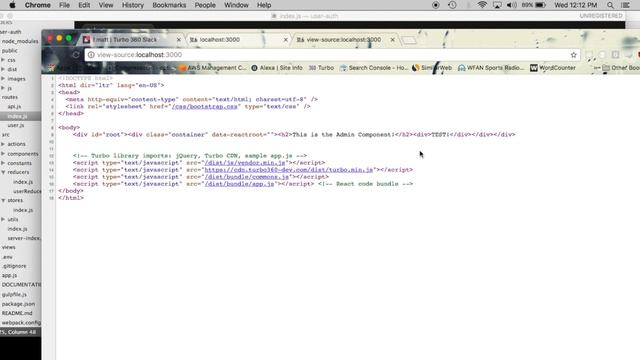640x360 pixels.
Task: Open the Turbo bookmark
Action: click(x=321, y=68)
